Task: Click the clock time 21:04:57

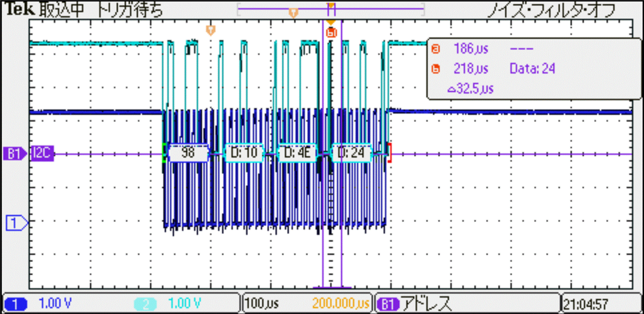Action: (585, 304)
